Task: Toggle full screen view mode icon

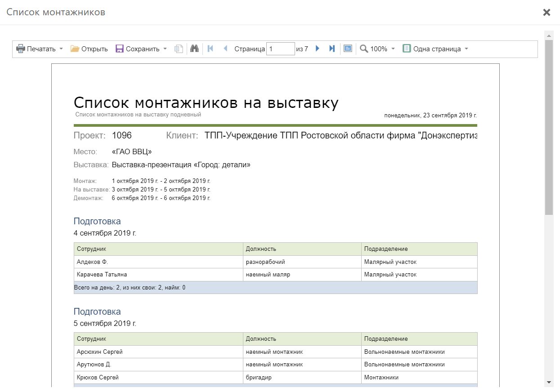Action: (x=348, y=49)
